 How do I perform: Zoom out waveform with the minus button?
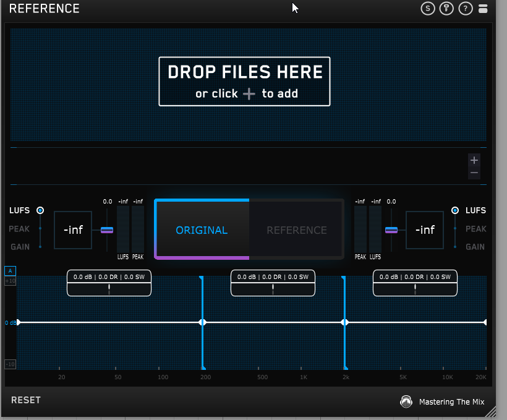(474, 173)
